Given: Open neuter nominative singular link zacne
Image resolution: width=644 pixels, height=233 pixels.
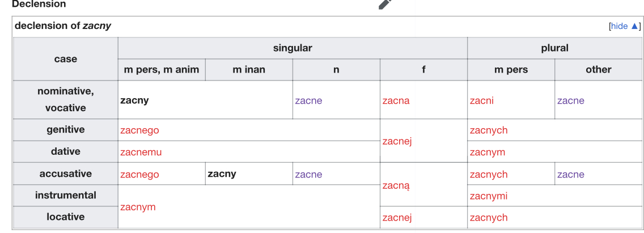Looking at the screenshot, I should point(308,101).
